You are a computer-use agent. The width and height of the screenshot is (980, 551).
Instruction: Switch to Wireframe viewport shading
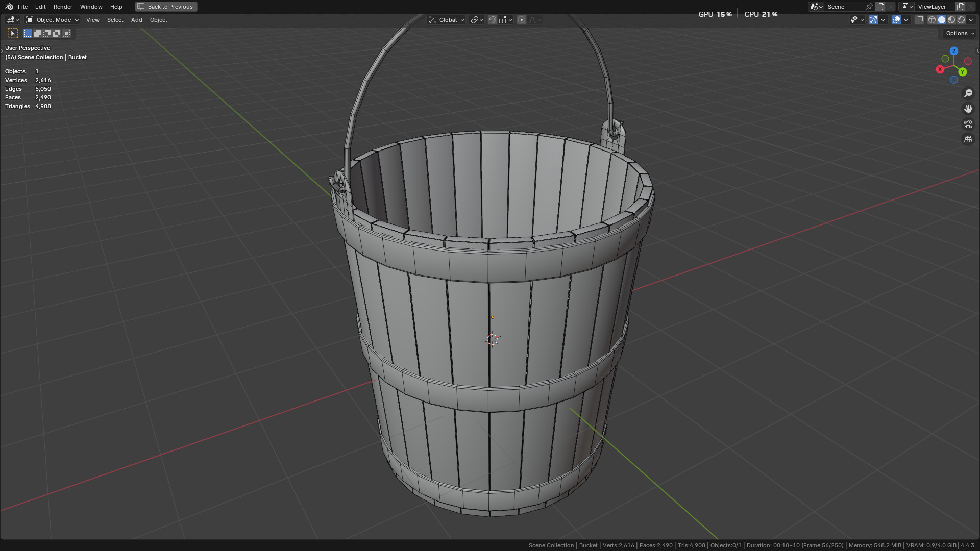[x=932, y=20]
